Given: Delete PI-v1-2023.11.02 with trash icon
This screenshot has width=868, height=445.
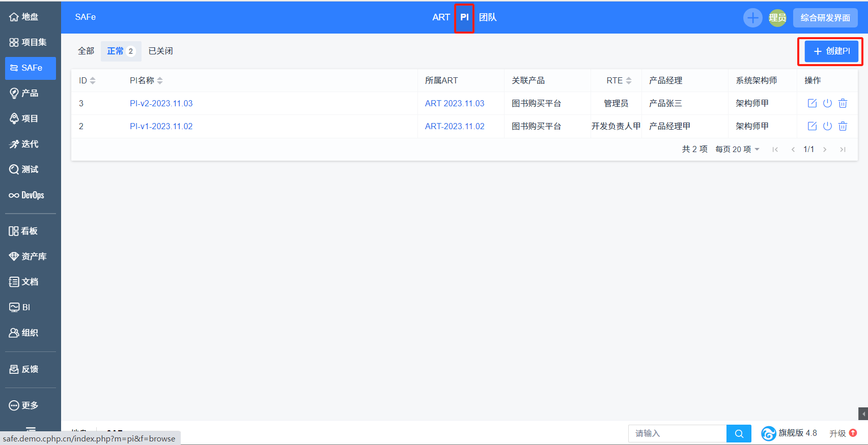Looking at the screenshot, I should (843, 126).
